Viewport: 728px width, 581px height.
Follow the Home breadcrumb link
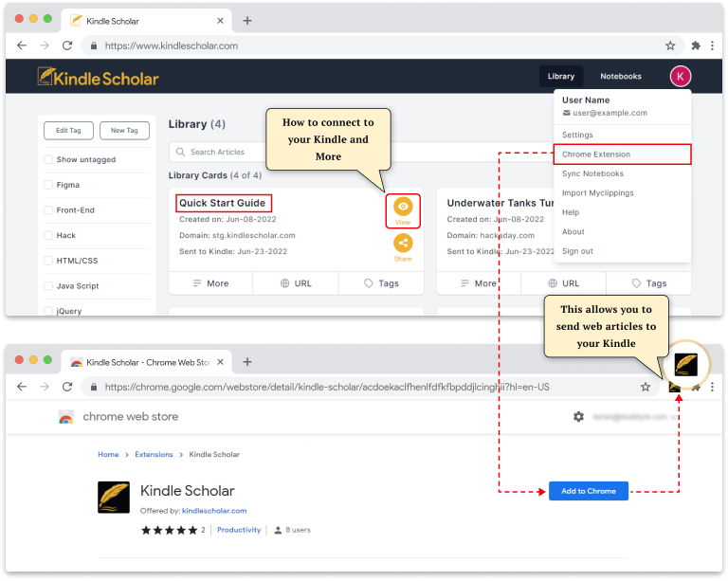coord(108,454)
